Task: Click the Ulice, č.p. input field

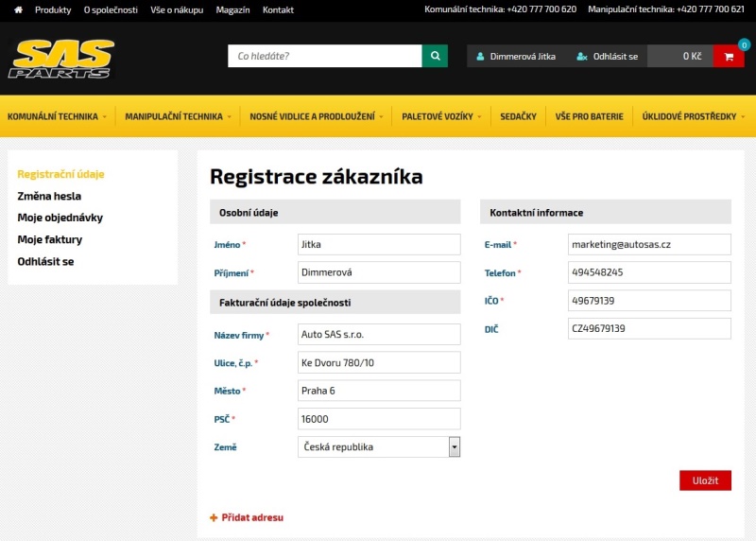Action: tap(379, 363)
